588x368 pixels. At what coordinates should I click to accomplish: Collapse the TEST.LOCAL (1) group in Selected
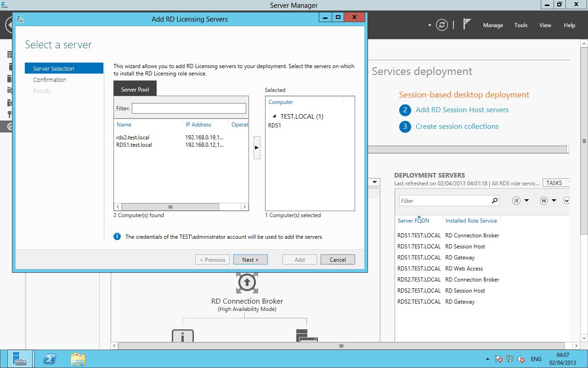[274, 116]
